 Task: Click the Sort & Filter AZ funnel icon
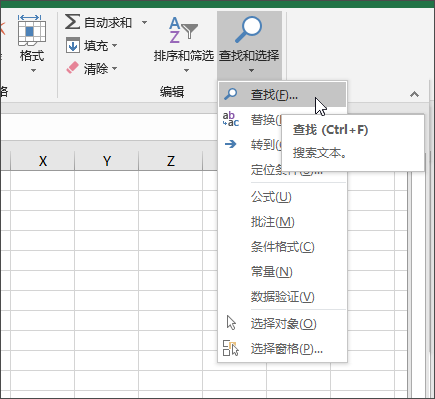[x=183, y=30]
